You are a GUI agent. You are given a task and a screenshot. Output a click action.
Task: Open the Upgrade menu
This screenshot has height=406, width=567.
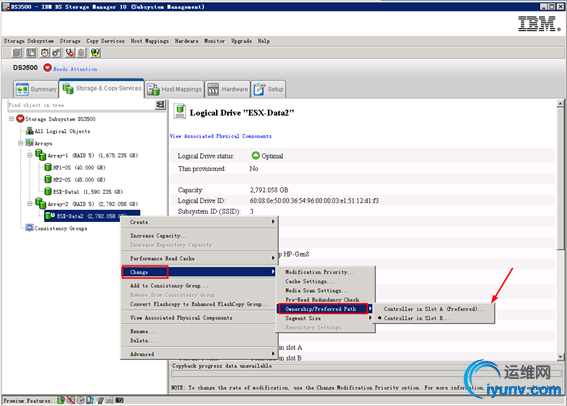tap(241, 41)
